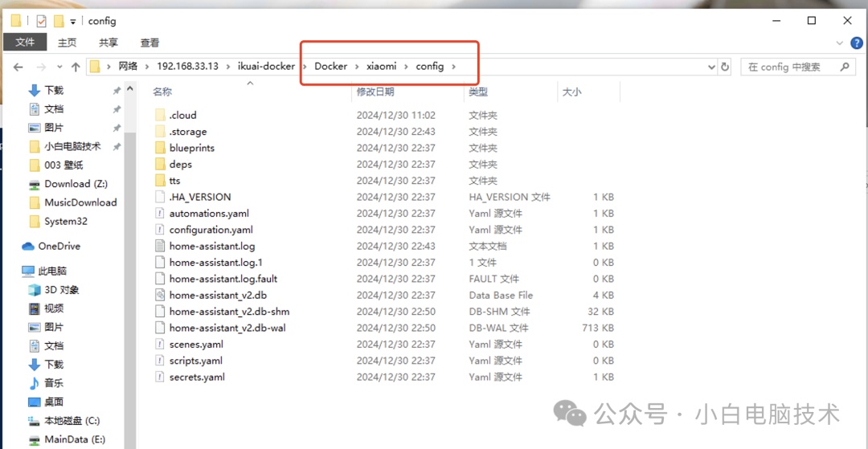Switch to the 查看 ribbon tab
The height and width of the screenshot is (449, 868).
149,42
